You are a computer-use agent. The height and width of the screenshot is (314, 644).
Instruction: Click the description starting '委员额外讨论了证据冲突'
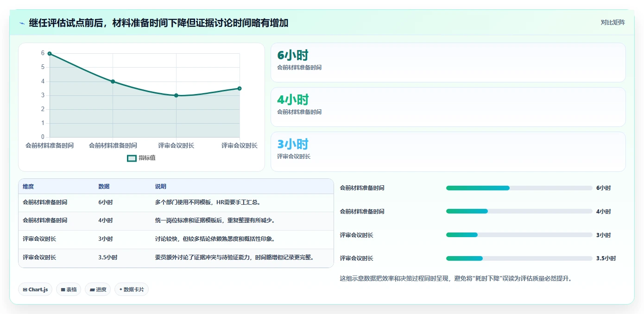coord(234,257)
